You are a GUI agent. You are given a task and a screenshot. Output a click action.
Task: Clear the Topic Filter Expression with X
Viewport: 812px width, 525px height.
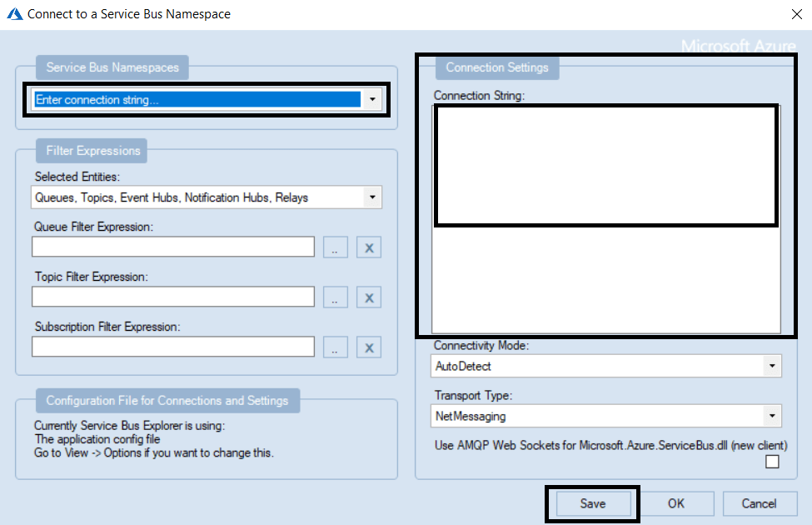pyautogui.click(x=368, y=297)
